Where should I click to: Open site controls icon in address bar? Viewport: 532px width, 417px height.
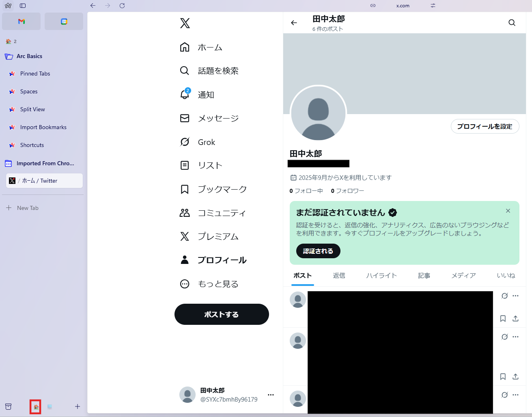click(433, 6)
